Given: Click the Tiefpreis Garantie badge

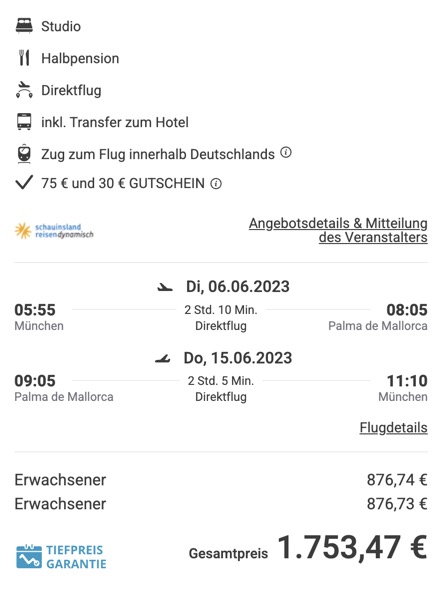Looking at the screenshot, I should coord(61,556).
